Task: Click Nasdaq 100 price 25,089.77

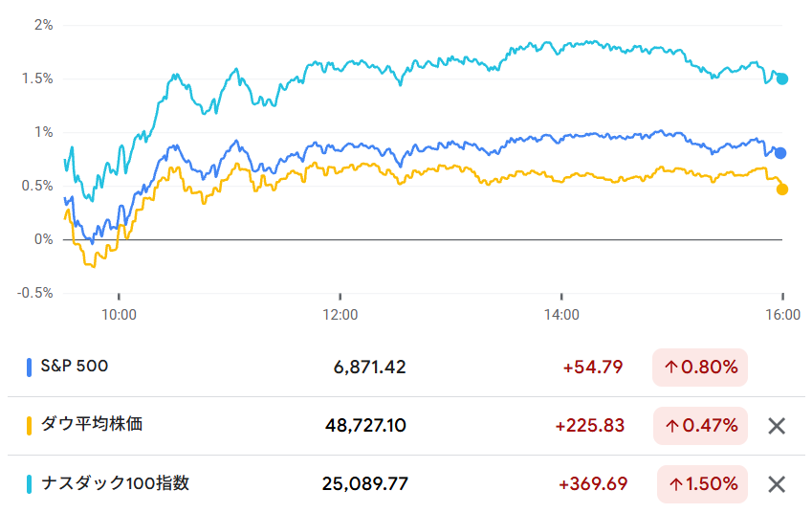Action: tap(365, 484)
